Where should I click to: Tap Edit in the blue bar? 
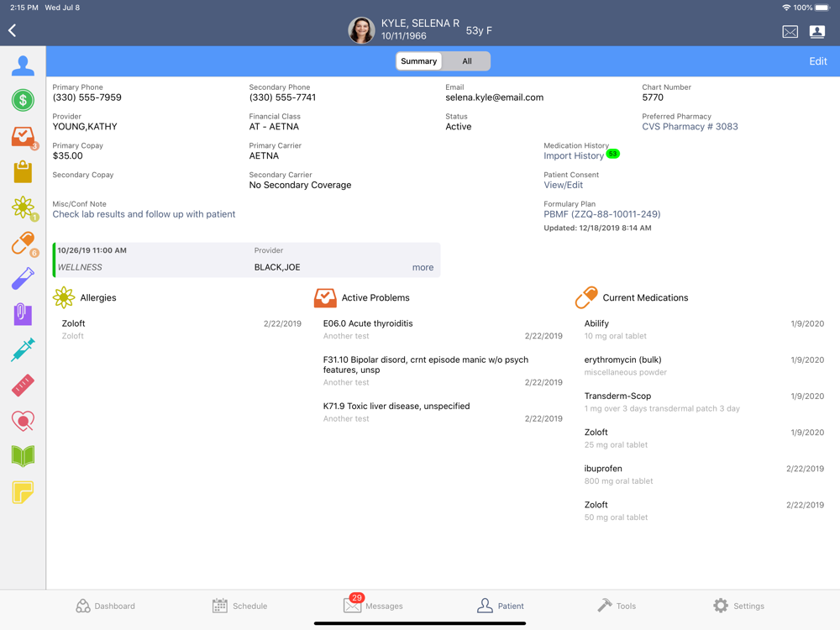[x=817, y=61]
